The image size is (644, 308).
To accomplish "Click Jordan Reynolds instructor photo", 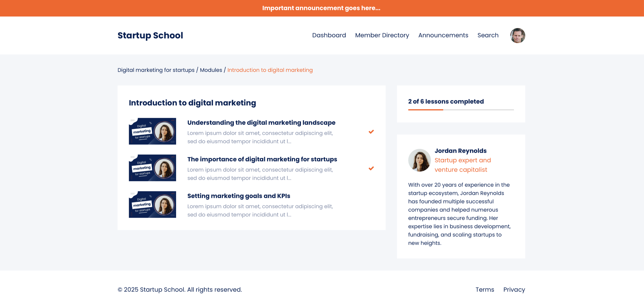I will tap(419, 160).
